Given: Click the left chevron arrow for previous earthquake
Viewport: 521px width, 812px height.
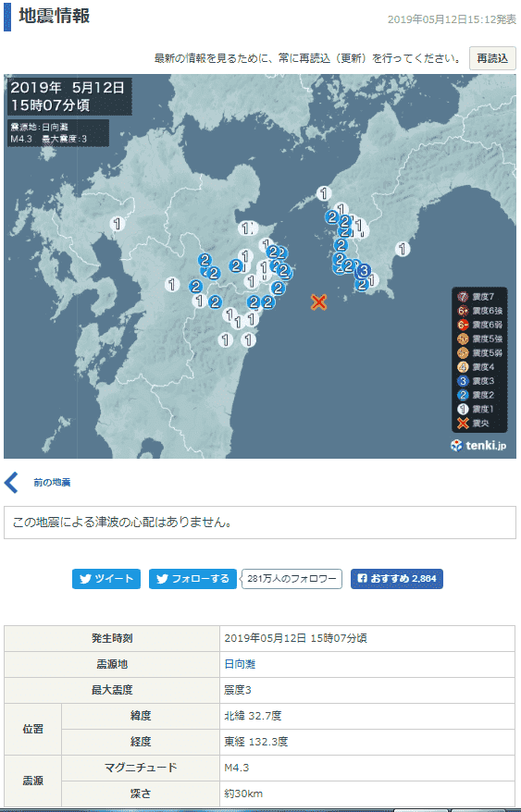Looking at the screenshot, I should click(x=11, y=482).
